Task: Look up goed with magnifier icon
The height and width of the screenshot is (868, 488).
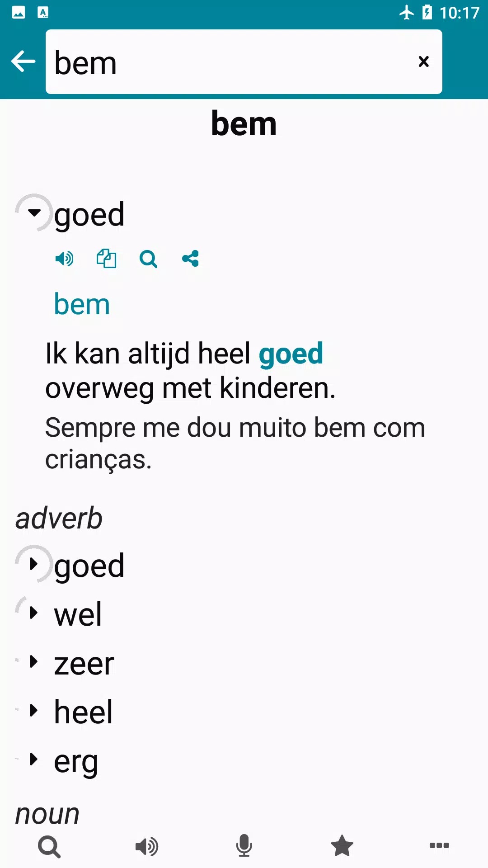Action: coord(148,259)
